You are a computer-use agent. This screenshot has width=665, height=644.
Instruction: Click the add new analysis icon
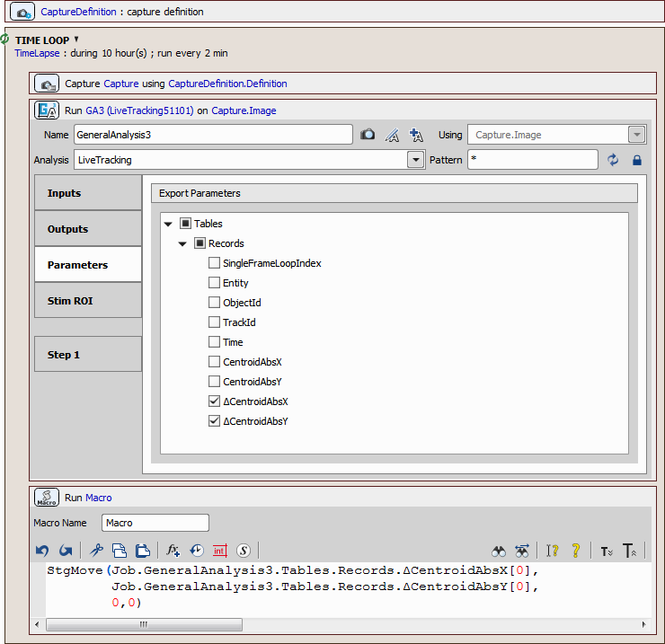point(416,136)
